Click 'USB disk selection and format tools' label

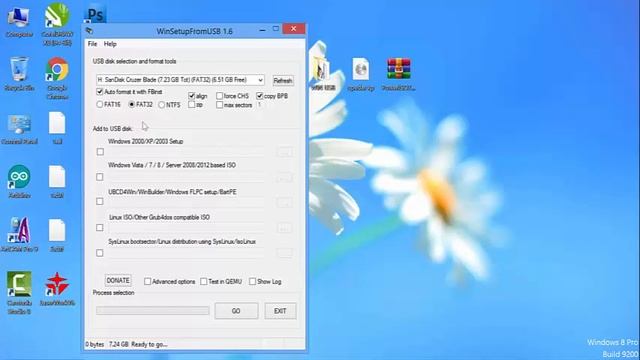(x=135, y=61)
